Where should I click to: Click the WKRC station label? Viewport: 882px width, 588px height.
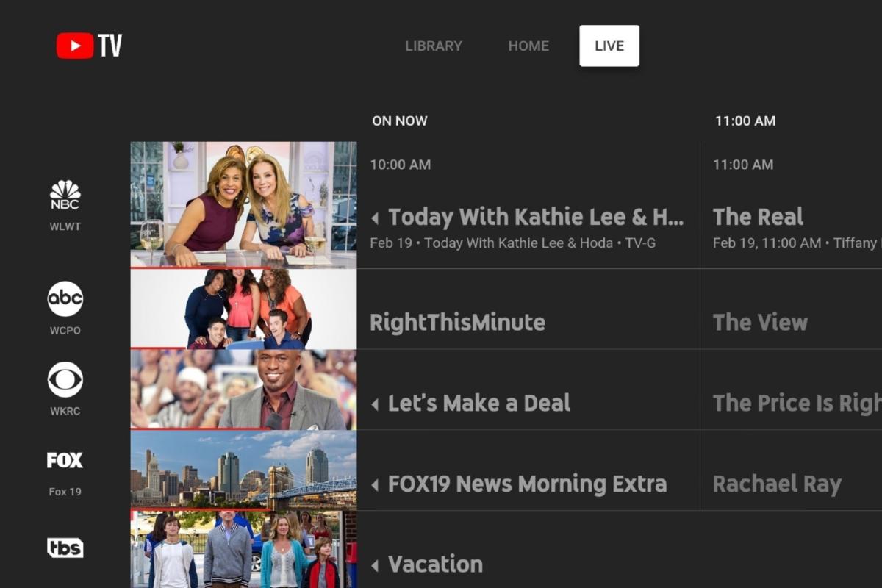click(x=65, y=412)
